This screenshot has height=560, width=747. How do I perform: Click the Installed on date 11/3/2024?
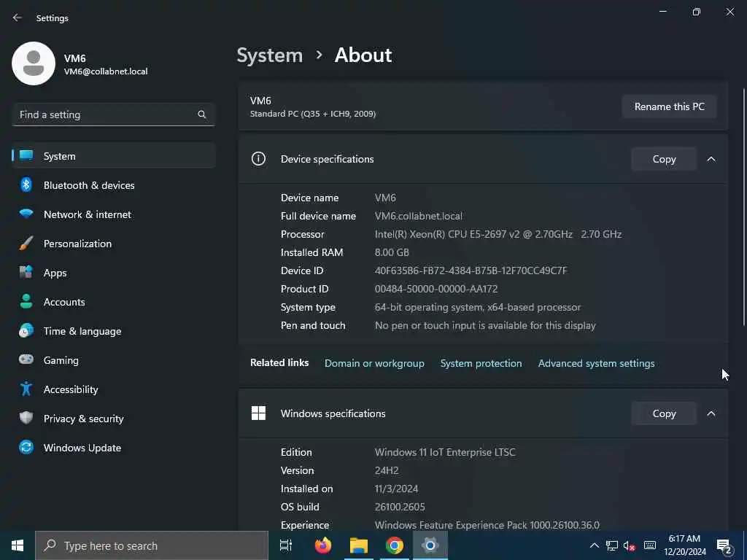(x=396, y=489)
